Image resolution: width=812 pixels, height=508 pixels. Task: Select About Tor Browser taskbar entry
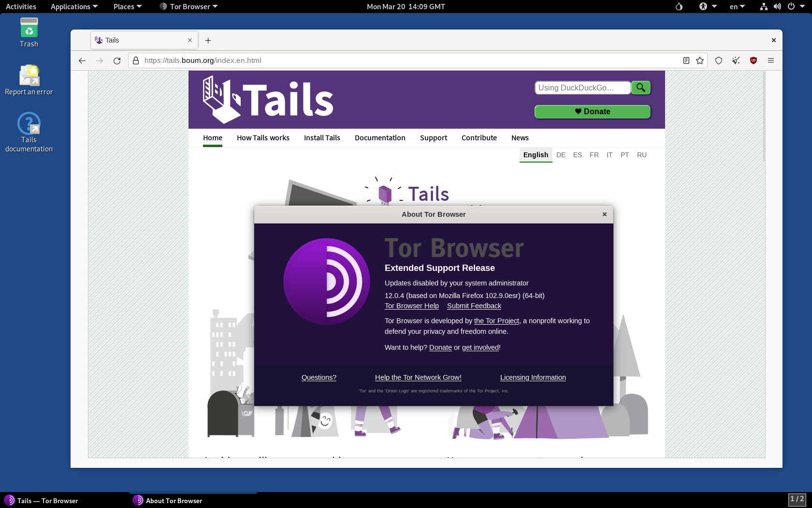193,501
